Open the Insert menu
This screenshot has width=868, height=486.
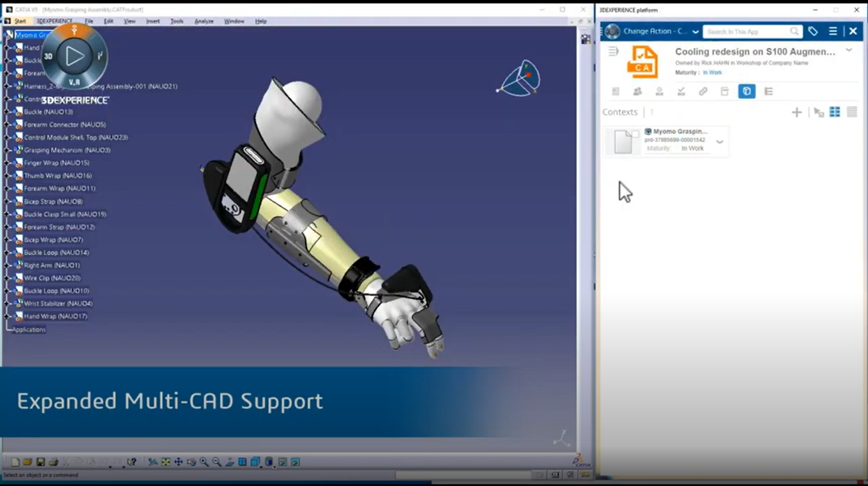click(152, 21)
